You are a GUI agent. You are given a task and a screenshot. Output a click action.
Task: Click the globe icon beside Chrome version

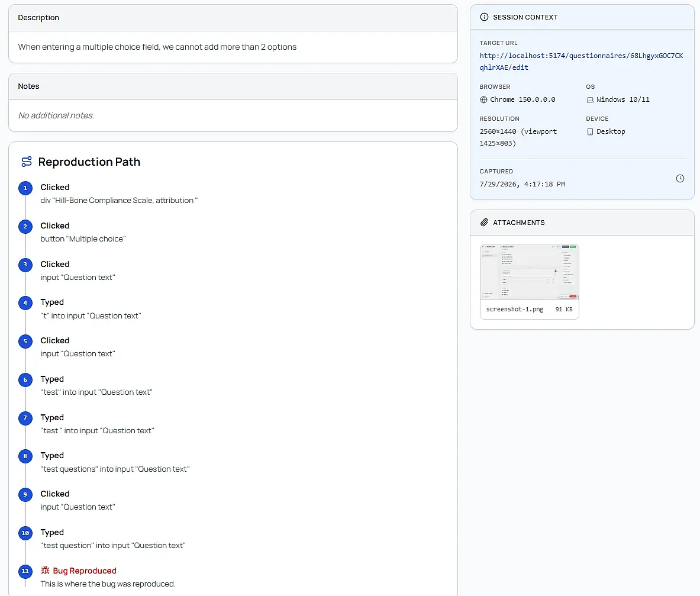click(x=483, y=99)
